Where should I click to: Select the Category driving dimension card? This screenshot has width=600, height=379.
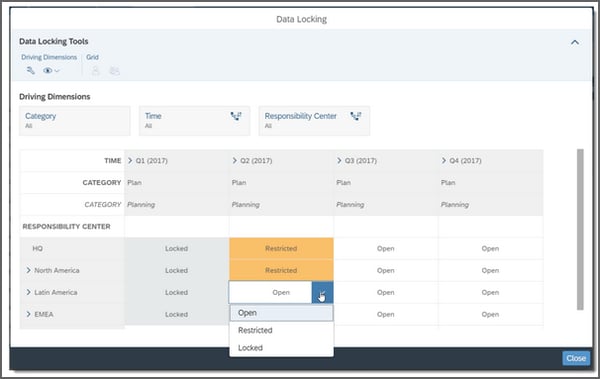point(75,121)
